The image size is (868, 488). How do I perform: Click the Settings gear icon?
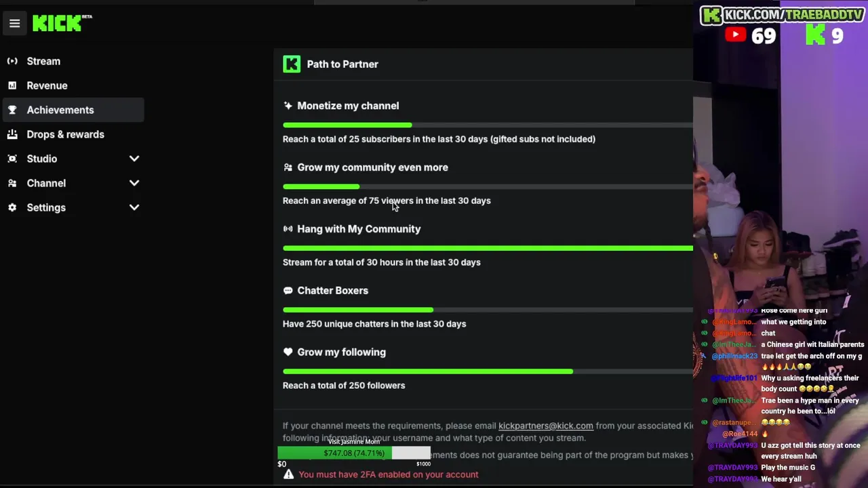point(12,207)
